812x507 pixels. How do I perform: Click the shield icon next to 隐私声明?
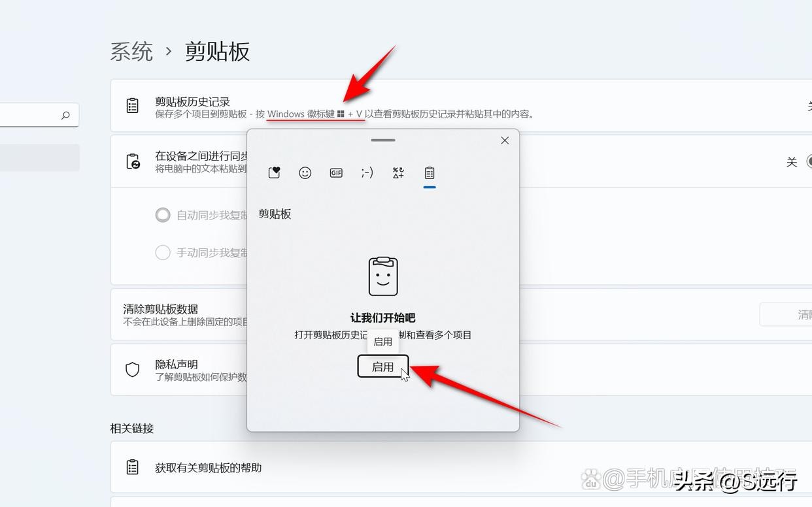pyautogui.click(x=133, y=370)
